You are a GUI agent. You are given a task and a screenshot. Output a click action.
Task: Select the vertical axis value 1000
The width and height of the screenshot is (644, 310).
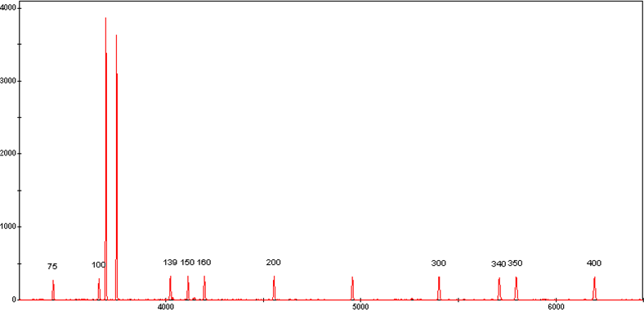(8, 227)
